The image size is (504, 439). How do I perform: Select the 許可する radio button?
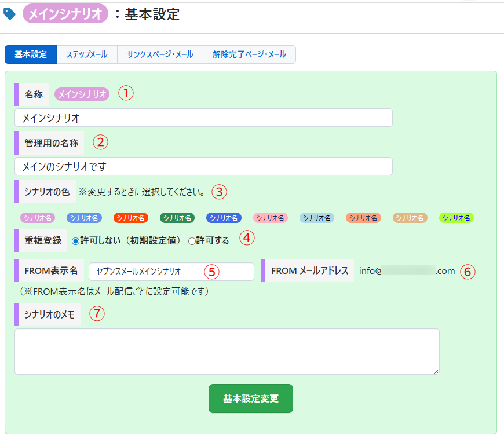click(192, 241)
